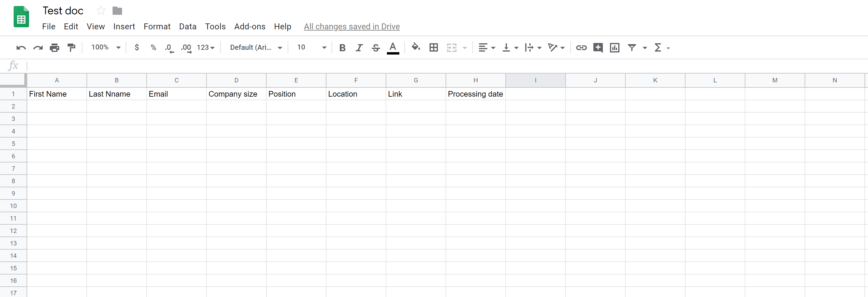Select the 'First Name' cell
This screenshot has width=868, height=297.
[57, 94]
